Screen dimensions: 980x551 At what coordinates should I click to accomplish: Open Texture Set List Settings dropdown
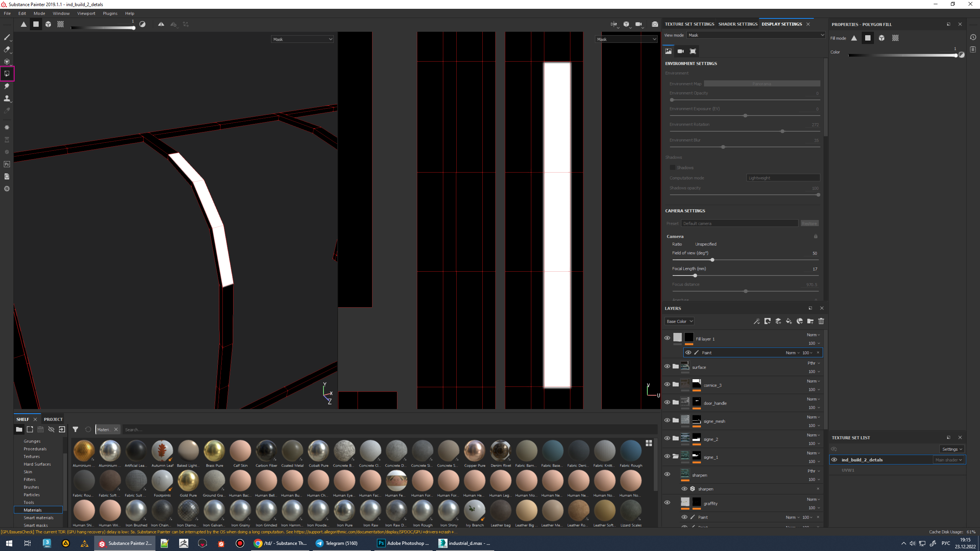coord(952,449)
